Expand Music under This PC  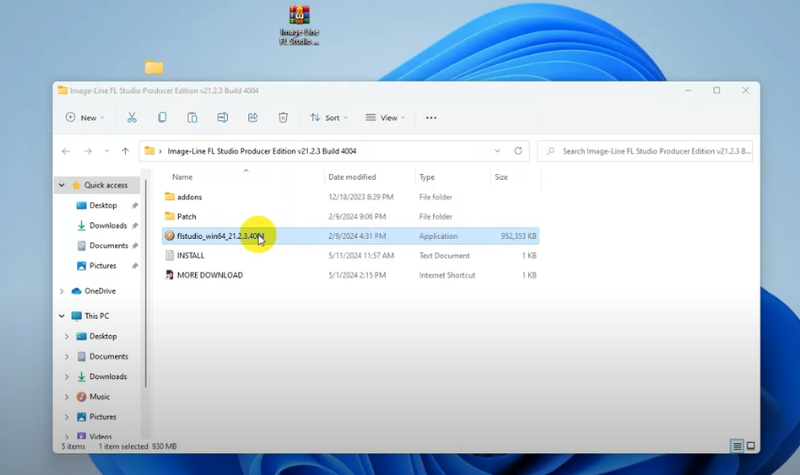(x=67, y=396)
